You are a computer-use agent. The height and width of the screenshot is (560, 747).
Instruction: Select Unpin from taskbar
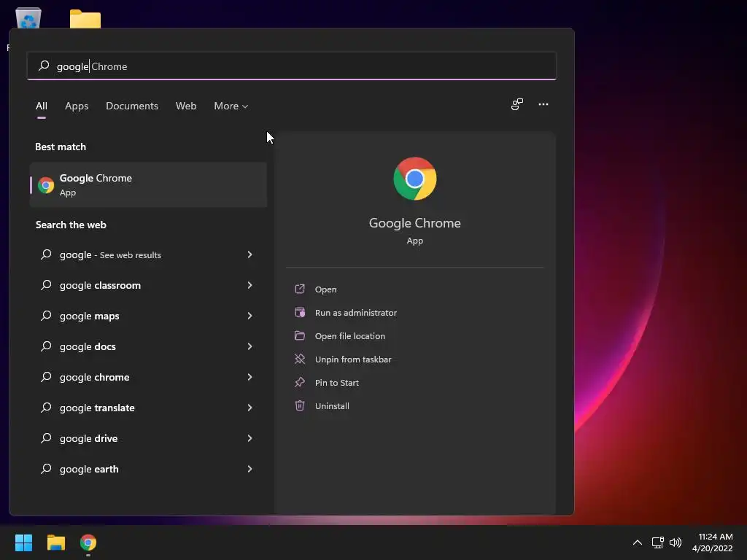click(x=353, y=359)
